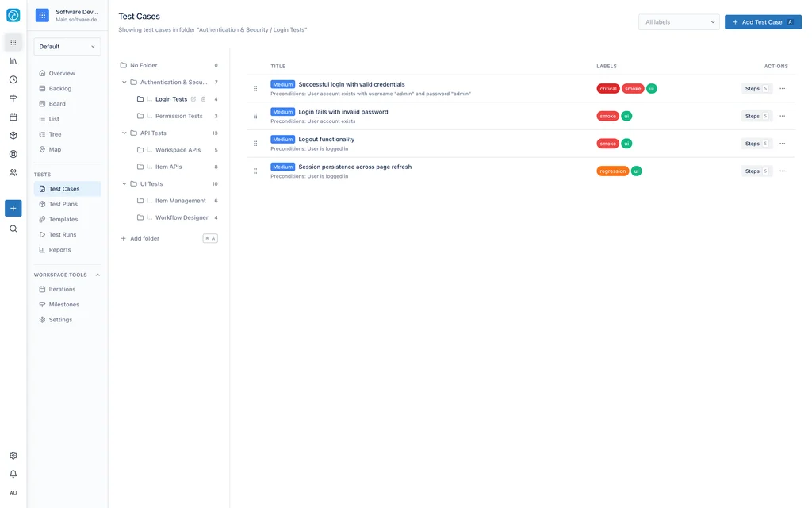Click drag handle for Session persistence row
Image resolution: width=812 pixels, height=508 pixels.
pos(255,171)
